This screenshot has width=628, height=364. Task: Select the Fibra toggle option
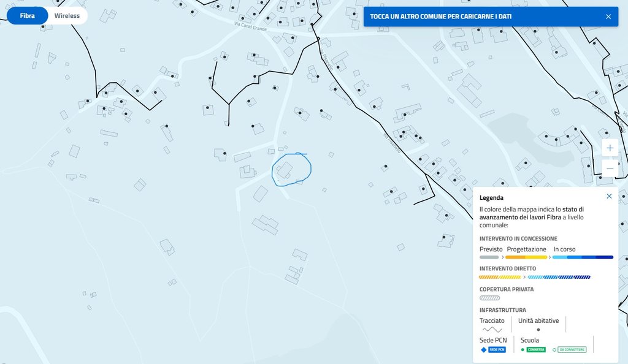[28, 15]
